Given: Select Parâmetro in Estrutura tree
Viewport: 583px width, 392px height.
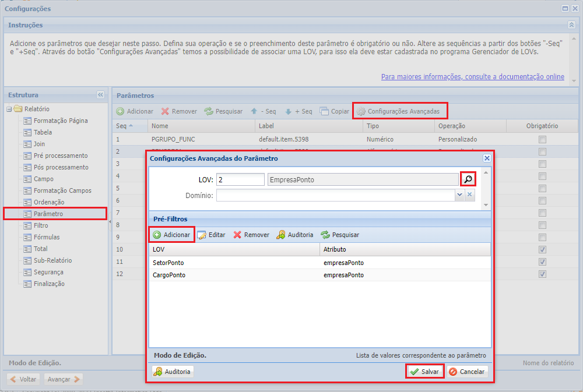Looking at the screenshot, I should 48,214.
